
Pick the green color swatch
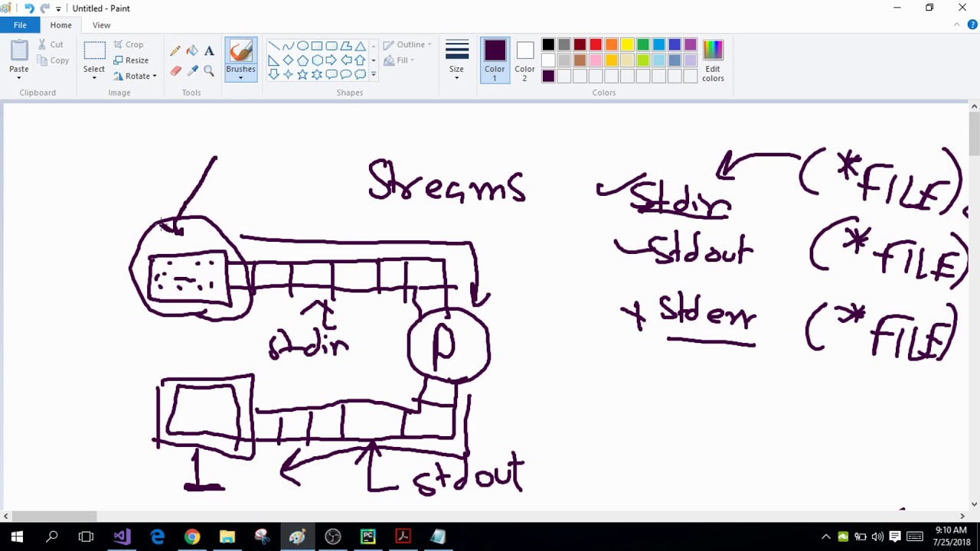643,44
